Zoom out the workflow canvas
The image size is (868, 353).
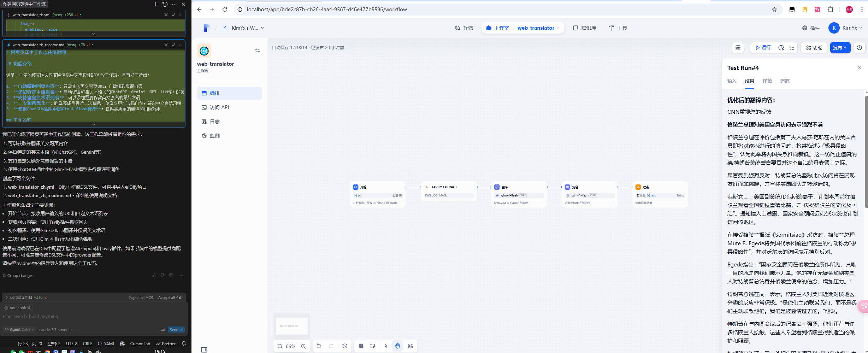click(x=280, y=346)
